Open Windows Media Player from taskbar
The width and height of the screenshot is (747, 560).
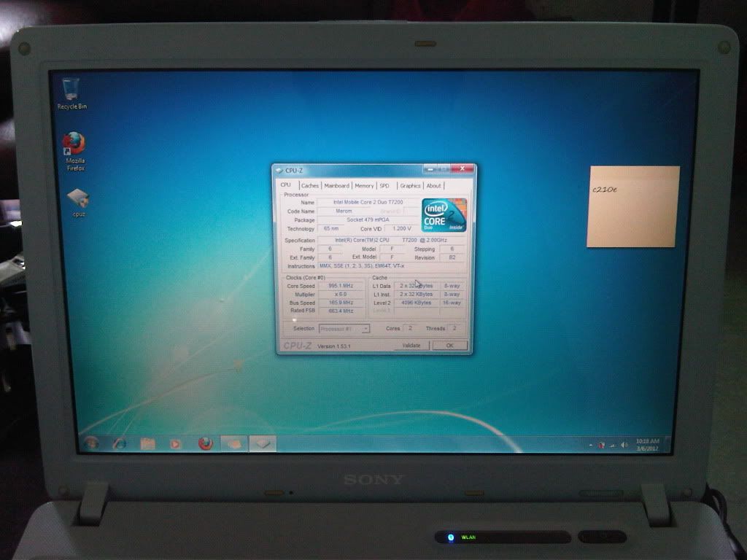[x=176, y=444]
